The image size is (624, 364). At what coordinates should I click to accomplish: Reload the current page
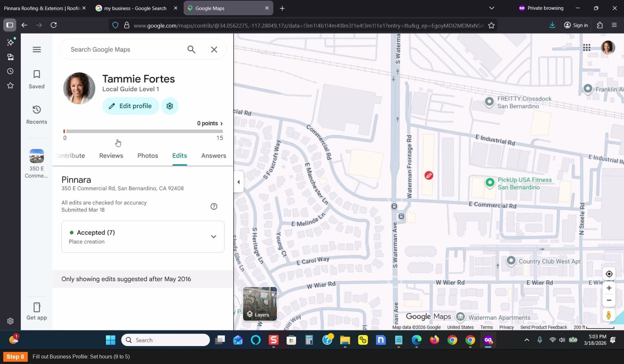pyautogui.click(x=54, y=25)
